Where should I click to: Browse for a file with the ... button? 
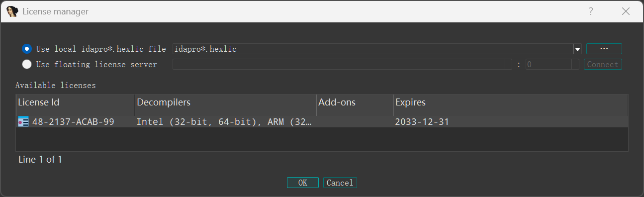[x=604, y=49]
